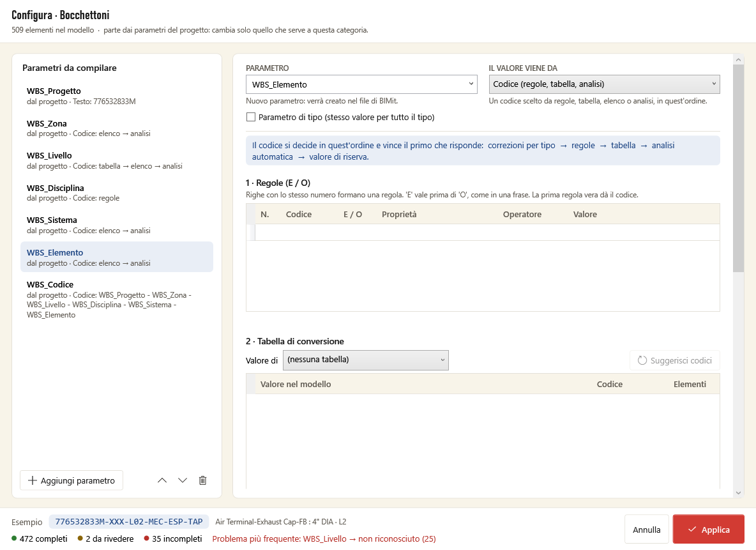Screen dimensions: 756x550
Task: Delete selected parameter with trash icon
Action: pyautogui.click(x=203, y=480)
